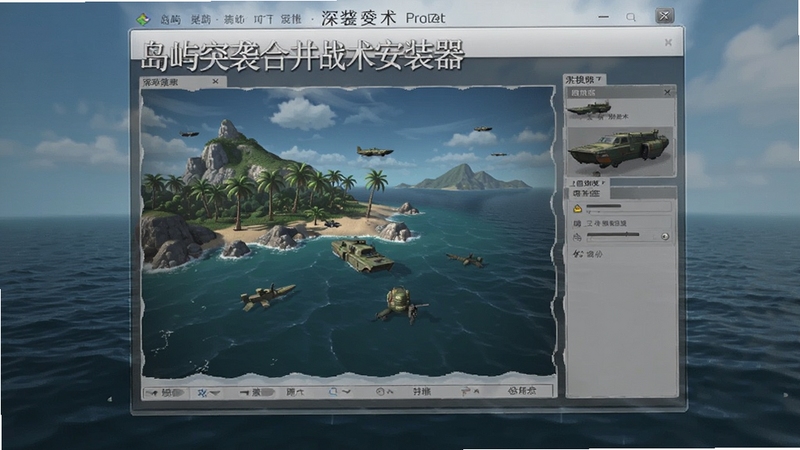Select the large amphibious truck preview
Image resolution: width=800 pixels, height=450 pixels.
(x=620, y=151)
